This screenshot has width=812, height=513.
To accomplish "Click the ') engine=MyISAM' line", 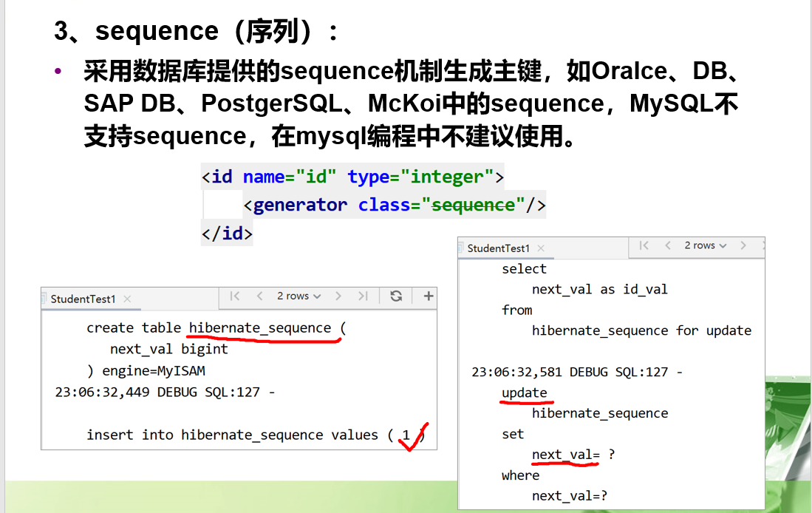I will [x=146, y=371].
